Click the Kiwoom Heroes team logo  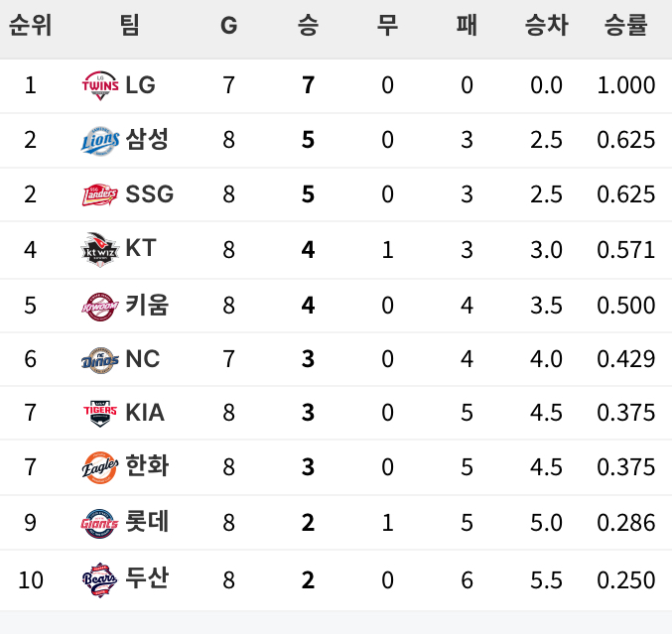click(100, 305)
